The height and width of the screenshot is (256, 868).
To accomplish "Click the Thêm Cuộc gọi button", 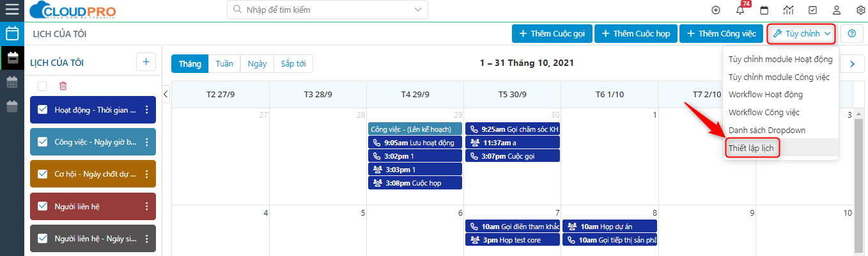I will pos(552,33).
